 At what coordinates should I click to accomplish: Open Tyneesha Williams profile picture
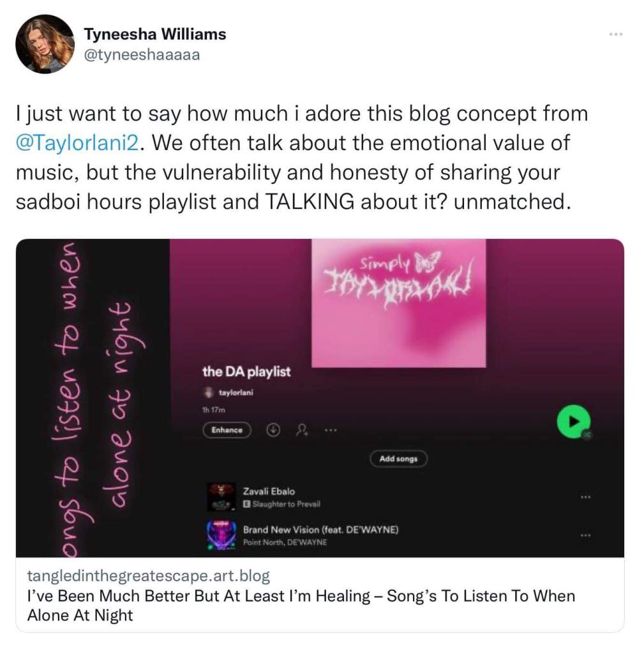[x=45, y=44]
